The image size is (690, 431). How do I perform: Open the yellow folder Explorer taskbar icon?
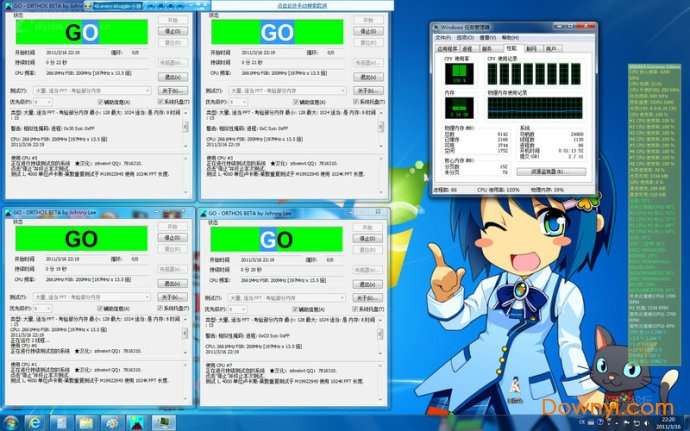[x=86, y=423]
